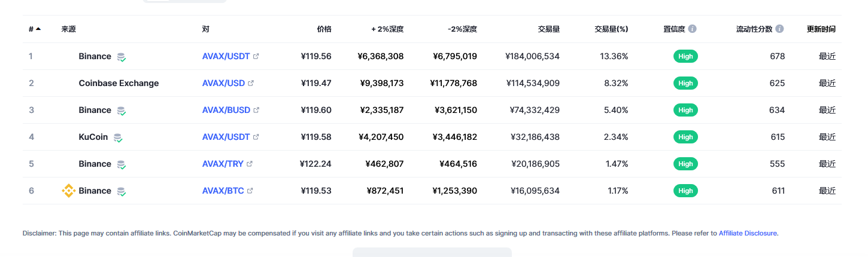
Task: Open the Affiliate Disclosure link
Action: [748, 233]
